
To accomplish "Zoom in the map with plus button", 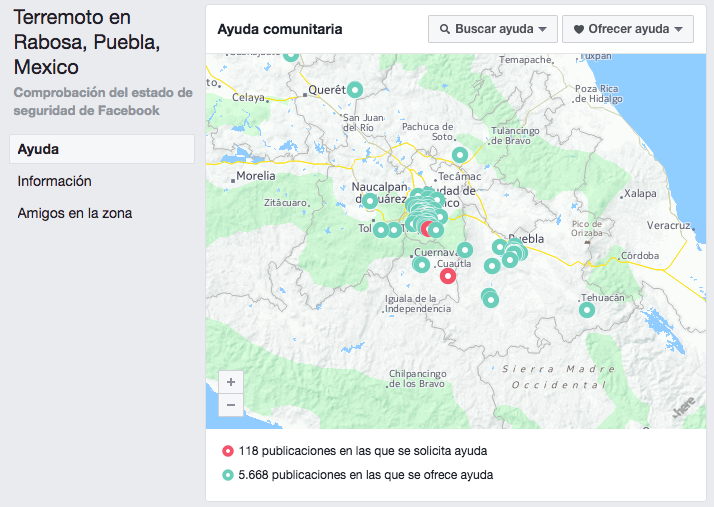I will (x=231, y=382).
